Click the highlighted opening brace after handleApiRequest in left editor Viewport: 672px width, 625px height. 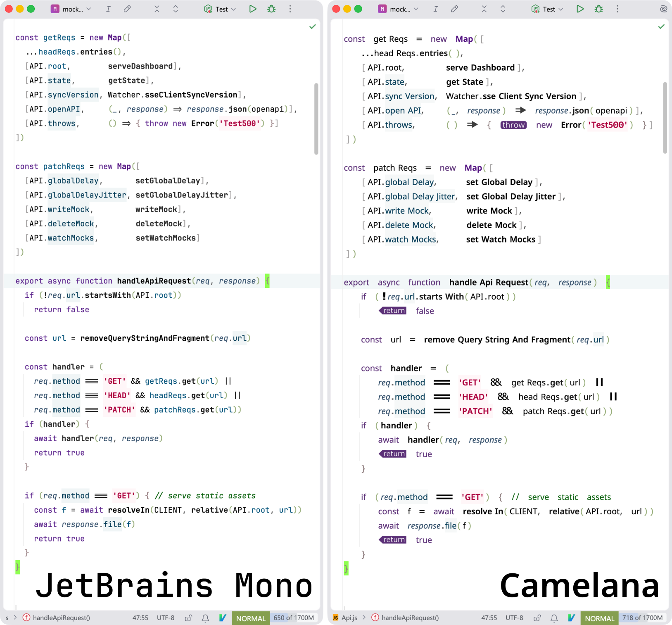click(267, 281)
